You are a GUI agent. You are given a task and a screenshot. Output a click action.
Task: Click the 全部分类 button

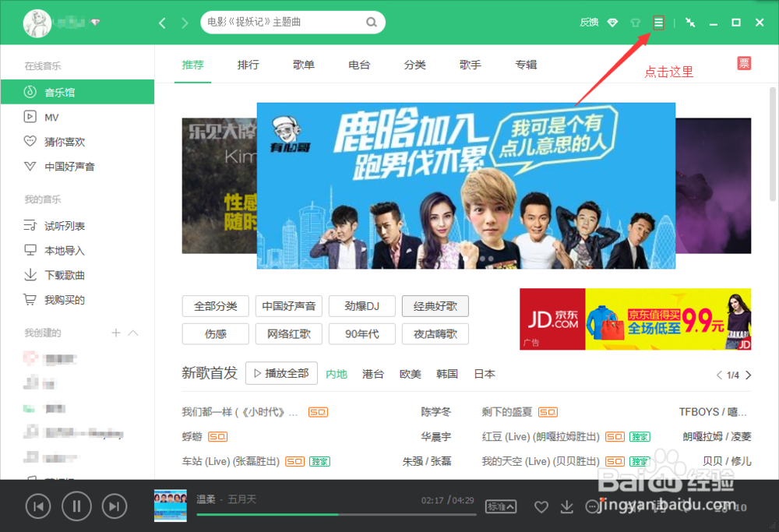coord(216,306)
